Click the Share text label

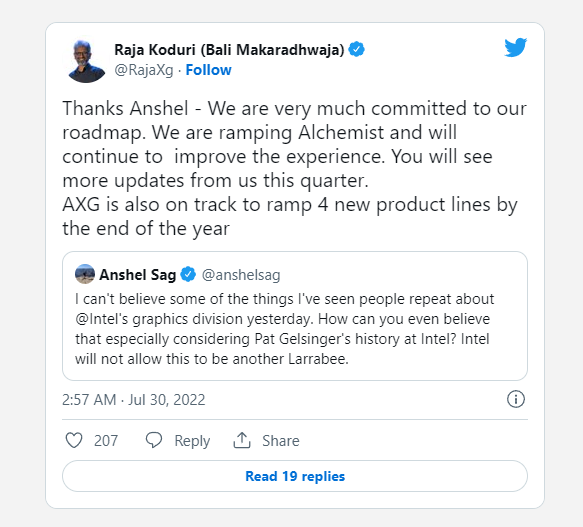pyautogui.click(x=281, y=441)
